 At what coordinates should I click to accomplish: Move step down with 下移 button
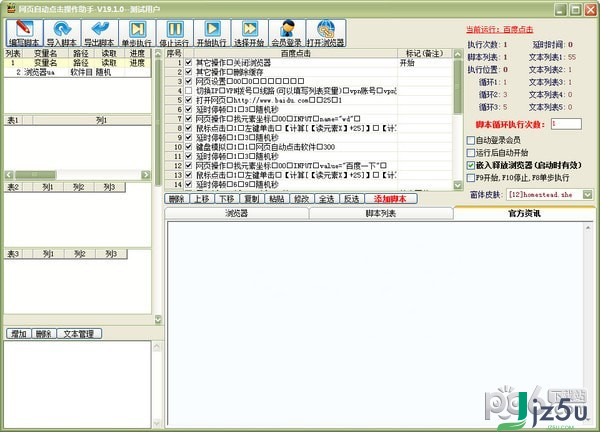point(227,199)
